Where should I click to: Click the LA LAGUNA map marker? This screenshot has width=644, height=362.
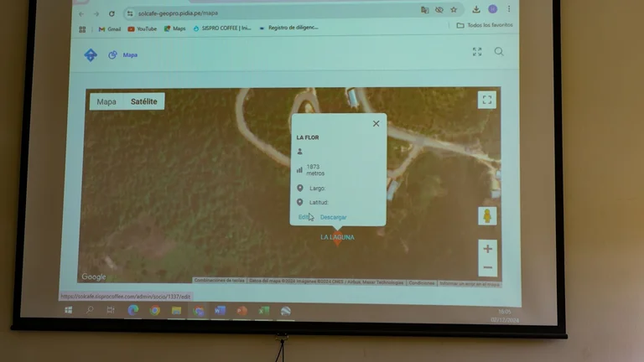click(337, 238)
